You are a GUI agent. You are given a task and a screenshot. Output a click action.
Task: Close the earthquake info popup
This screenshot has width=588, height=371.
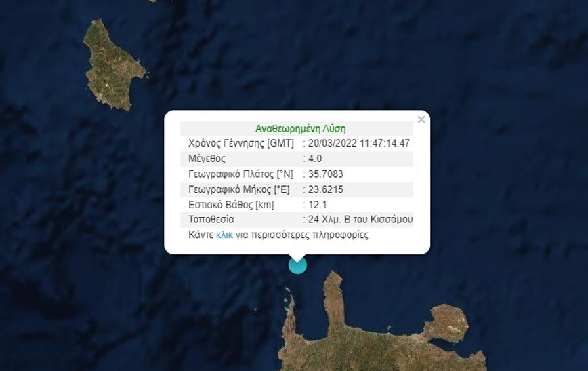(x=421, y=119)
